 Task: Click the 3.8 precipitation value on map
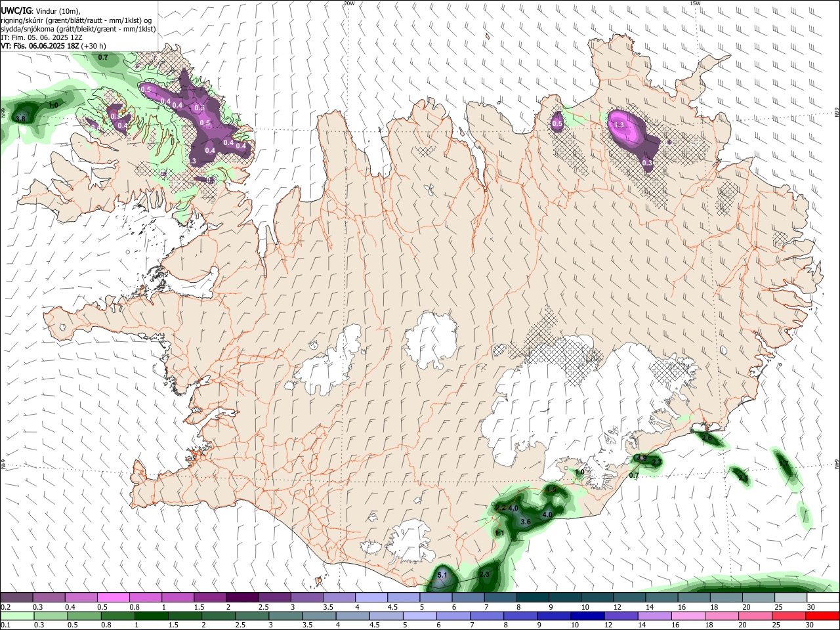20,119
